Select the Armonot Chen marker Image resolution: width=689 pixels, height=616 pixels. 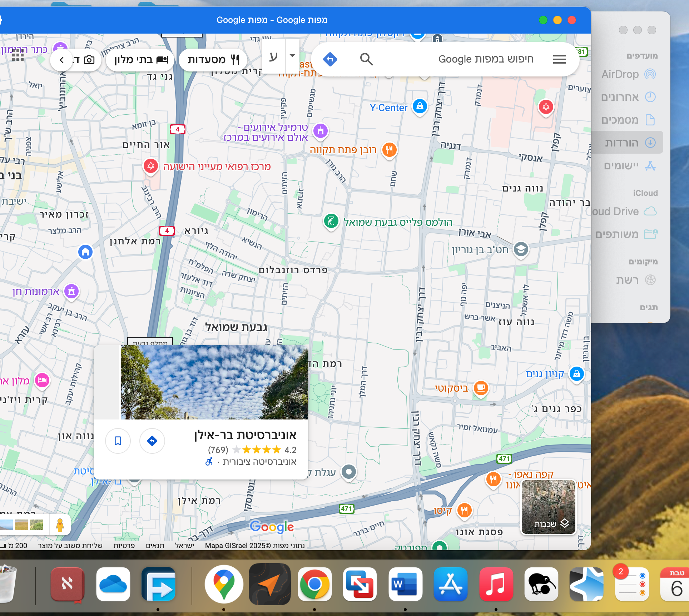click(71, 291)
